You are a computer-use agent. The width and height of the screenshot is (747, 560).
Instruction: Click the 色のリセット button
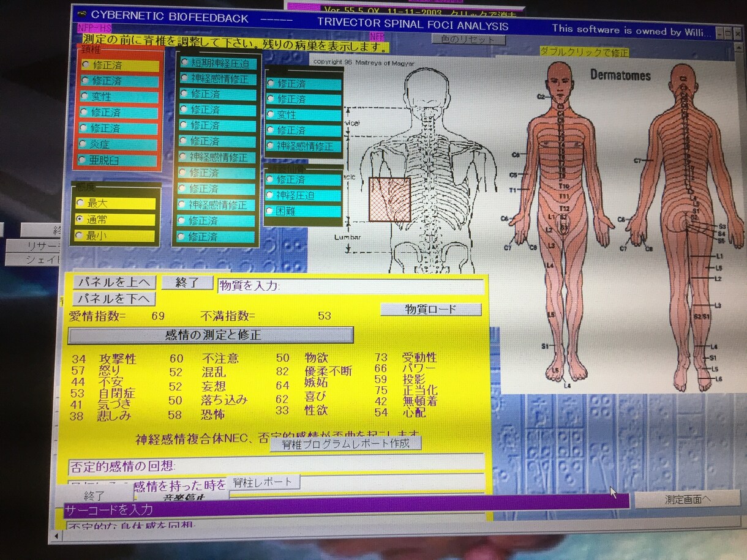(x=468, y=40)
